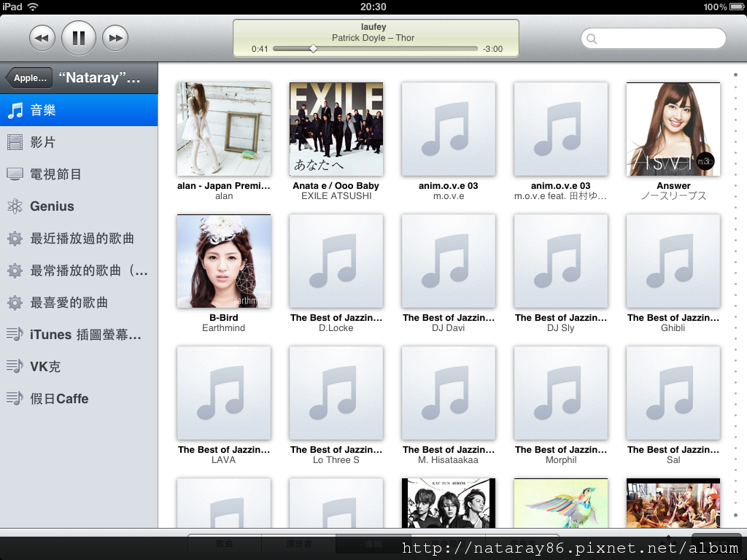Move the playback progress slider knob
The image size is (747, 560).
point(313,49)
